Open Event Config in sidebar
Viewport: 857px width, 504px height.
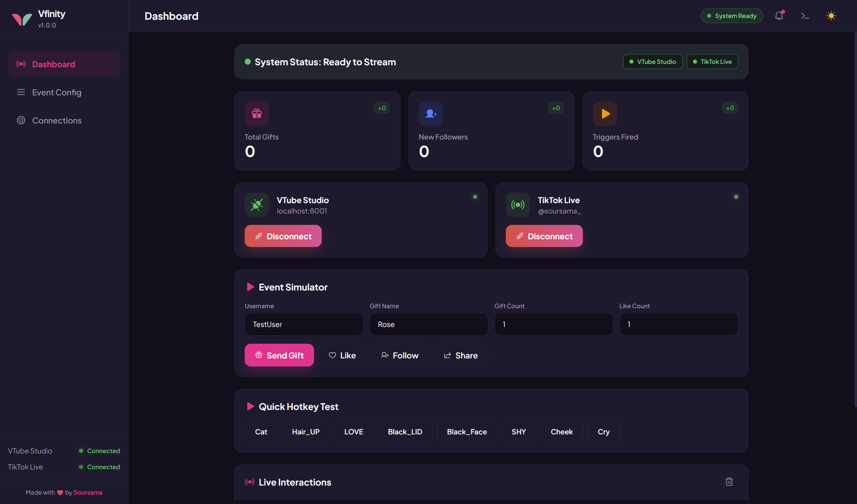point(57,92)
